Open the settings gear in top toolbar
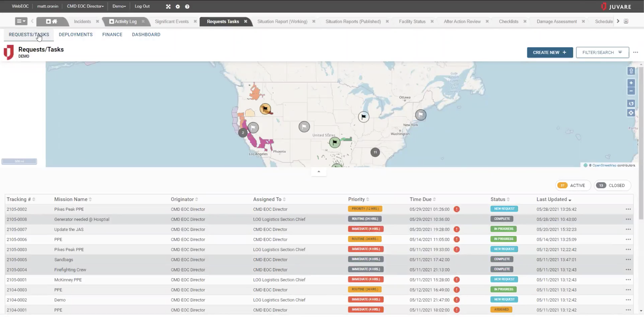The height and width of the screenshot is (317, 644). [178, 6]
